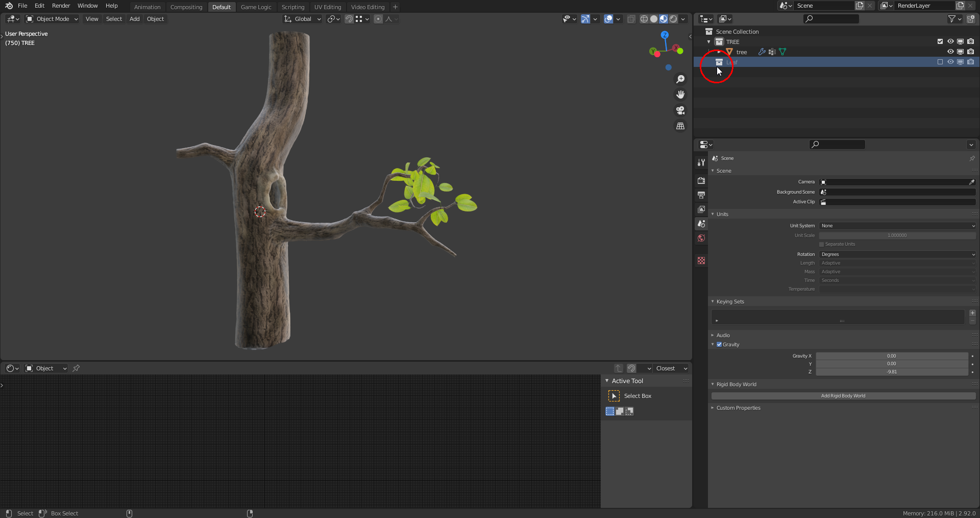Viewport: 980px width, 518px height.
Task: Open the Unit System dropdown
Action: pos(897,226)
